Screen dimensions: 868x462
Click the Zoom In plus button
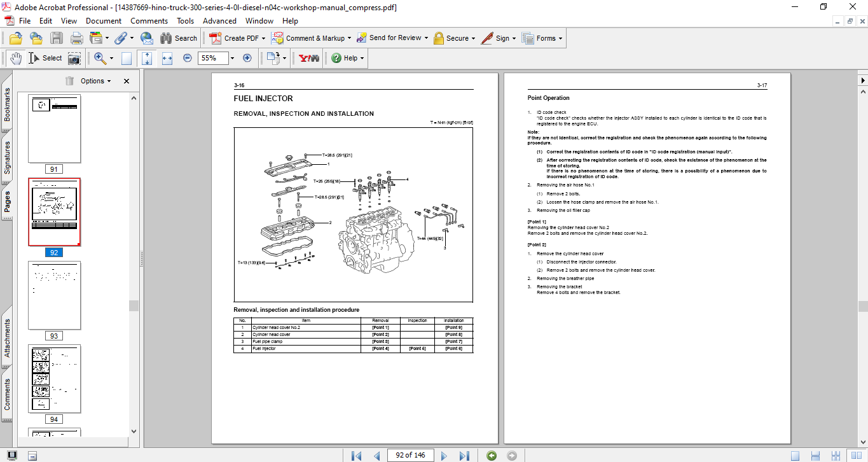click(247, 58)
